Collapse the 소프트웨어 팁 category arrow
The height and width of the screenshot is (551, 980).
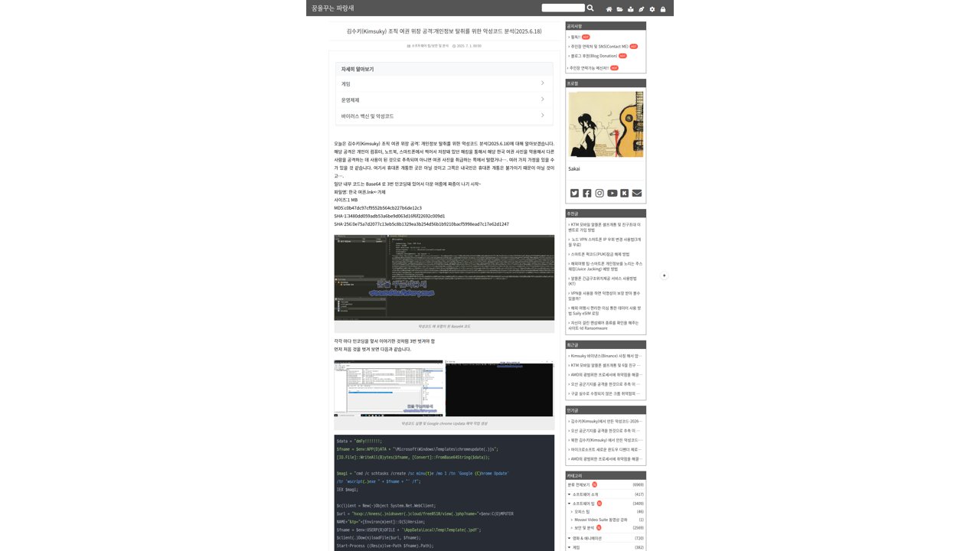[x=570, y=504]
